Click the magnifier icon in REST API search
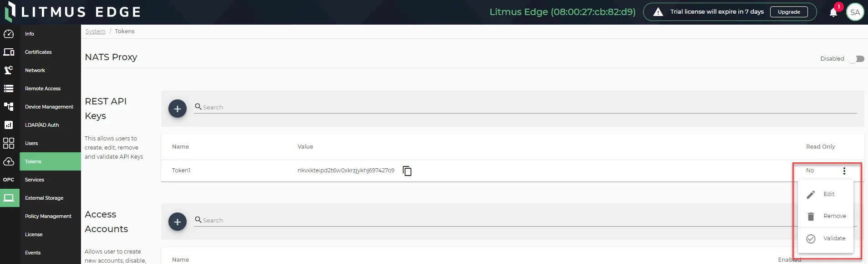868x264 pixels. click(198, 106)
